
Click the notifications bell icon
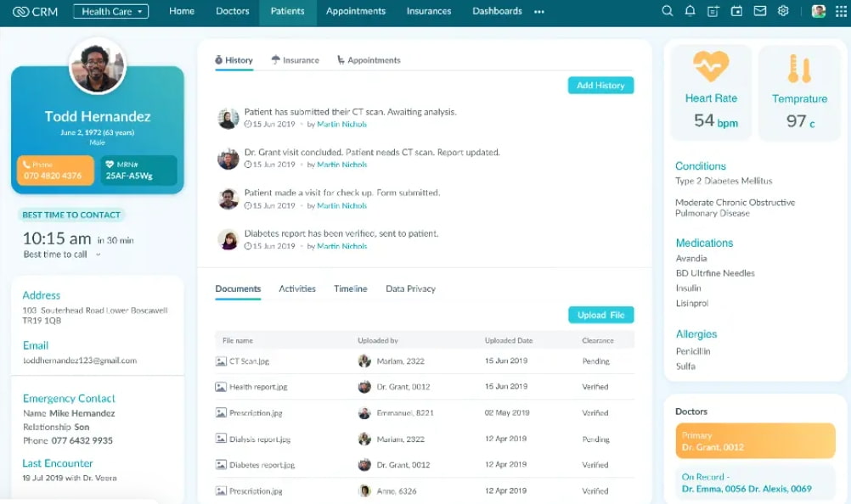(x=690, y=11)
